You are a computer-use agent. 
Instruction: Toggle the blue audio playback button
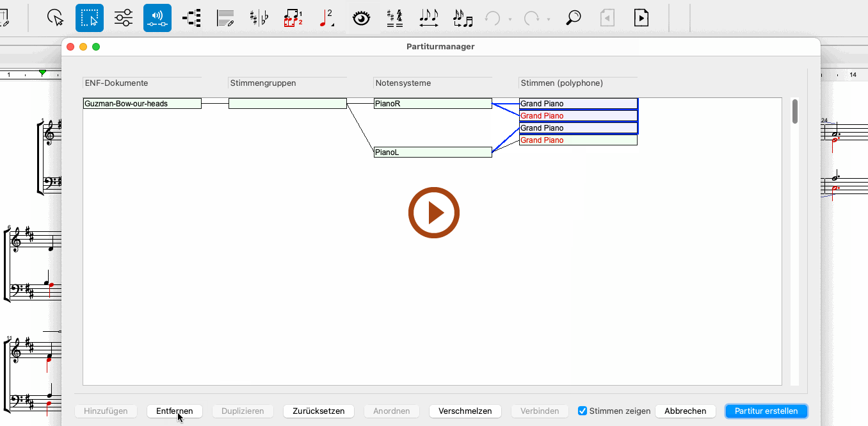click(x=157, y=18)
